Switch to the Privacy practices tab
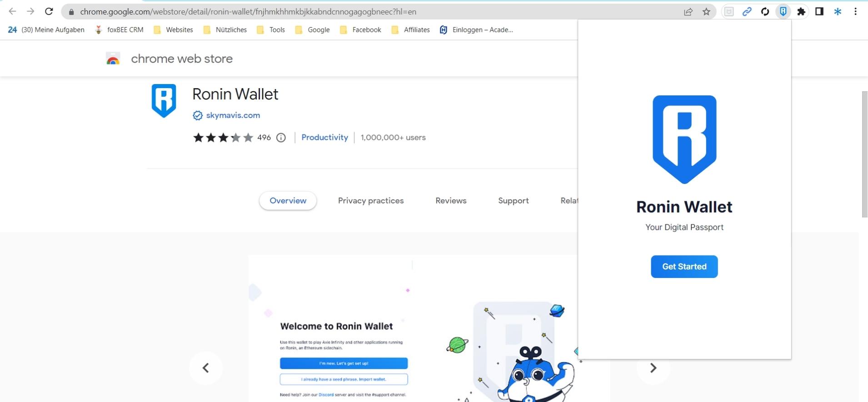 (371, 201)
